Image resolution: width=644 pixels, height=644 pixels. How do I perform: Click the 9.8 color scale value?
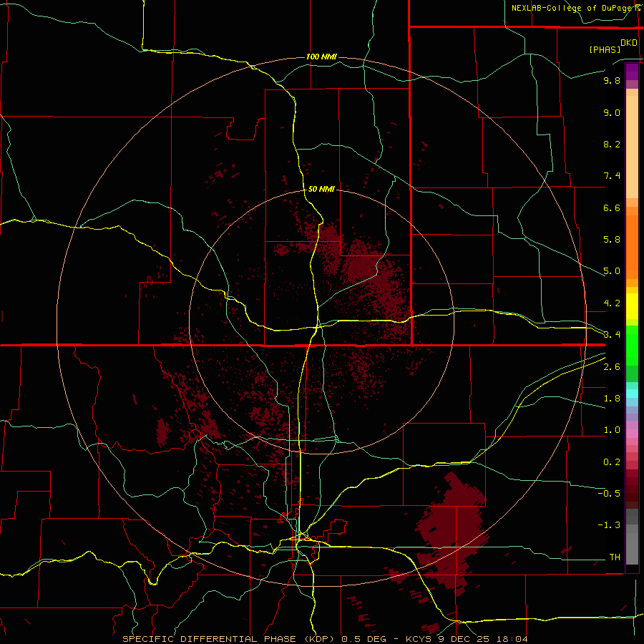click(x=612, y=80)
